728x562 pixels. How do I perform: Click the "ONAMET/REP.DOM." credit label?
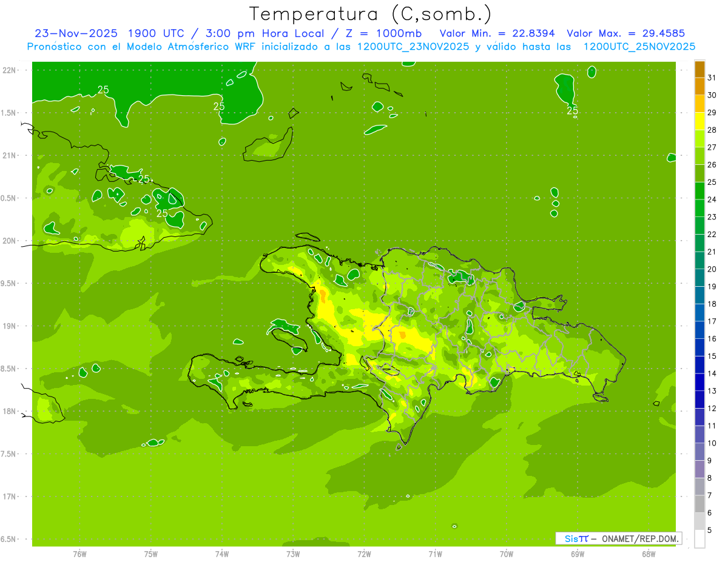tap(639, 538)
